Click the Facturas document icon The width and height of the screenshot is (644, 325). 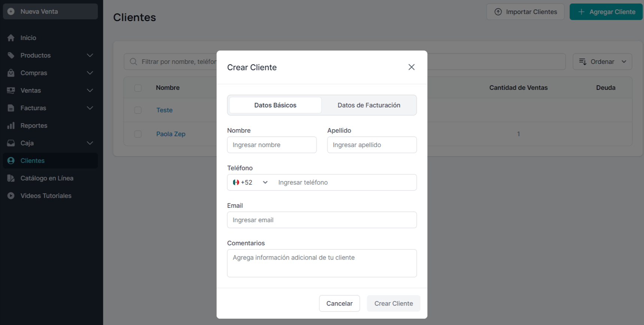coord(11,108)
